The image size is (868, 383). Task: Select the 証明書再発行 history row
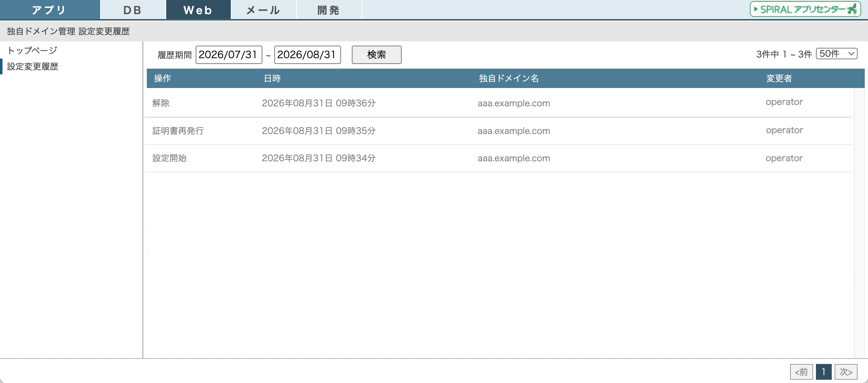tap(499, 131)
